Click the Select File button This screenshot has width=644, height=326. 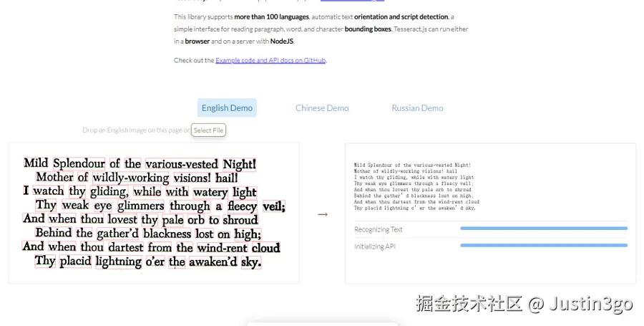pos(209,130)
